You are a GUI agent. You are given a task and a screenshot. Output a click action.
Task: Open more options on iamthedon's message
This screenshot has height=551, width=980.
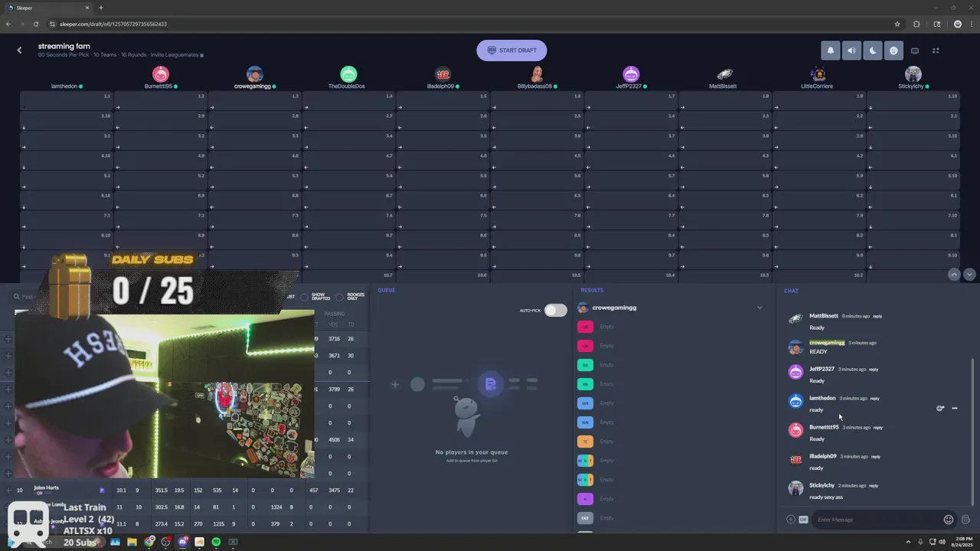point(955,408)
